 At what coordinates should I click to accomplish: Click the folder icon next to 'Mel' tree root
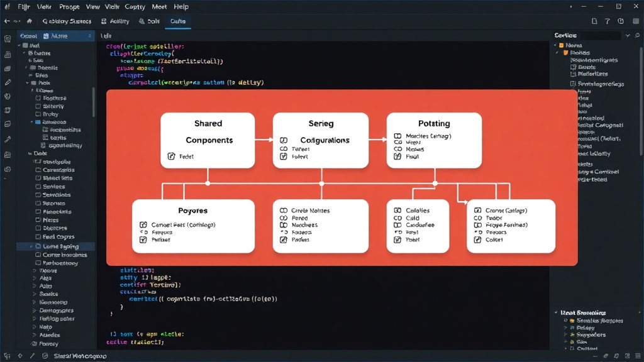click(x=25, y=45)
